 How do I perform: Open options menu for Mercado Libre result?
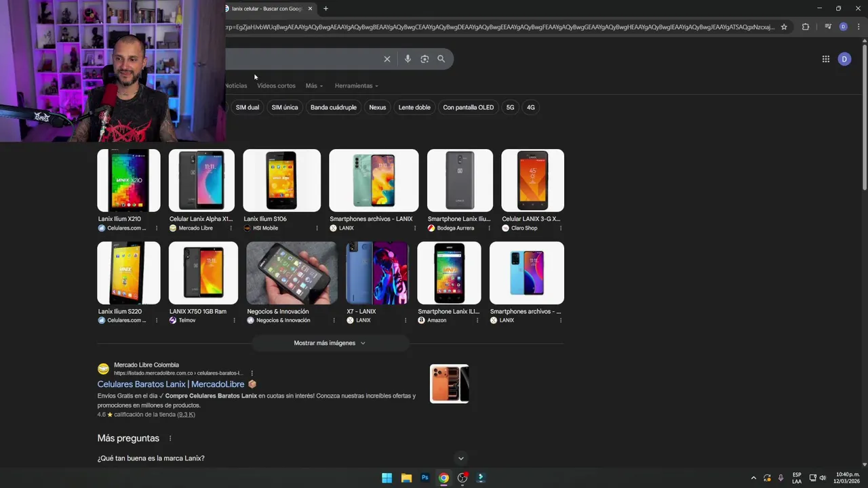point(252,373)
